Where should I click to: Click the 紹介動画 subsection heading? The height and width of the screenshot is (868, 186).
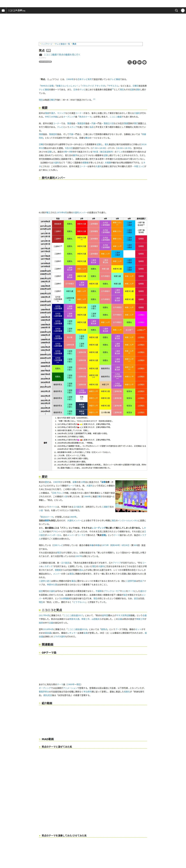(47, 703)
